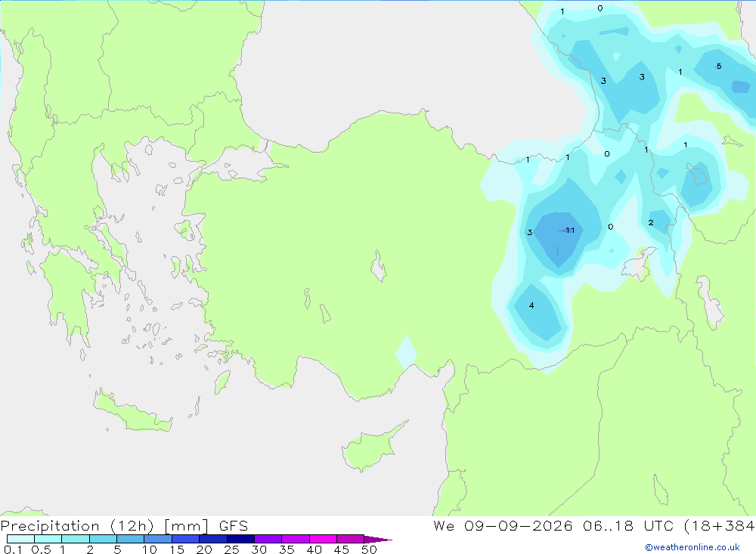Click the word Precipitation in the title
756x554 pixels.
pyautogui.click(x=50, y=526)
